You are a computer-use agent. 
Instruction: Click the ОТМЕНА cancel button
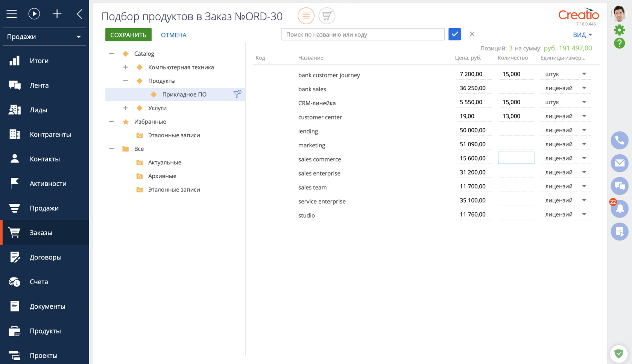point(173,35)
